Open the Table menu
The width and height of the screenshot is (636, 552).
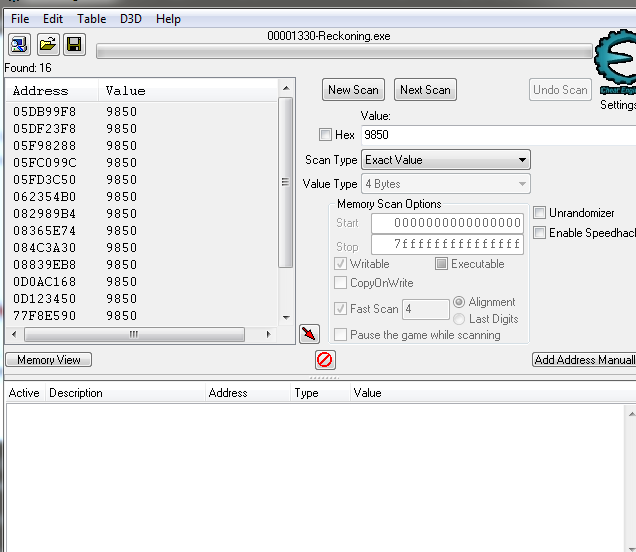point(91,19)
